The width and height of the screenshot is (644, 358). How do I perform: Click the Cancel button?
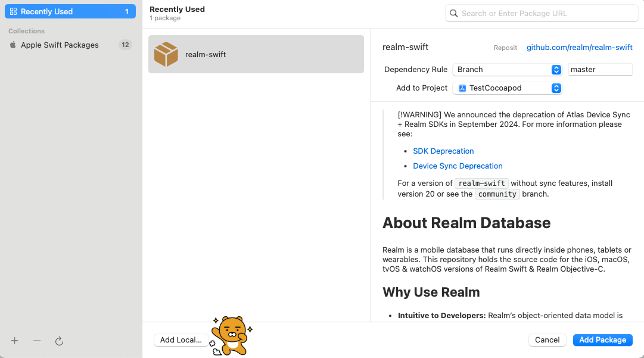[547, 340]
